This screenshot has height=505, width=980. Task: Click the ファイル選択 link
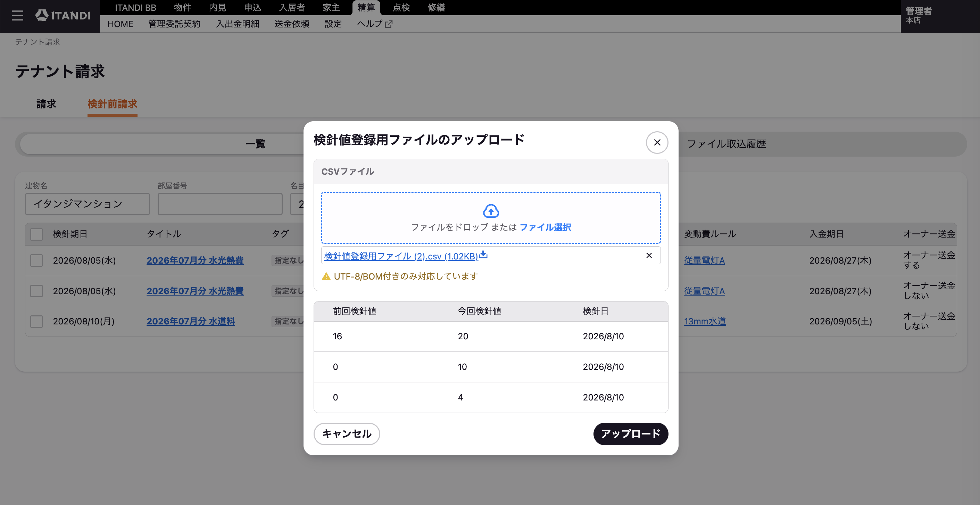click(x=545, y=227)
